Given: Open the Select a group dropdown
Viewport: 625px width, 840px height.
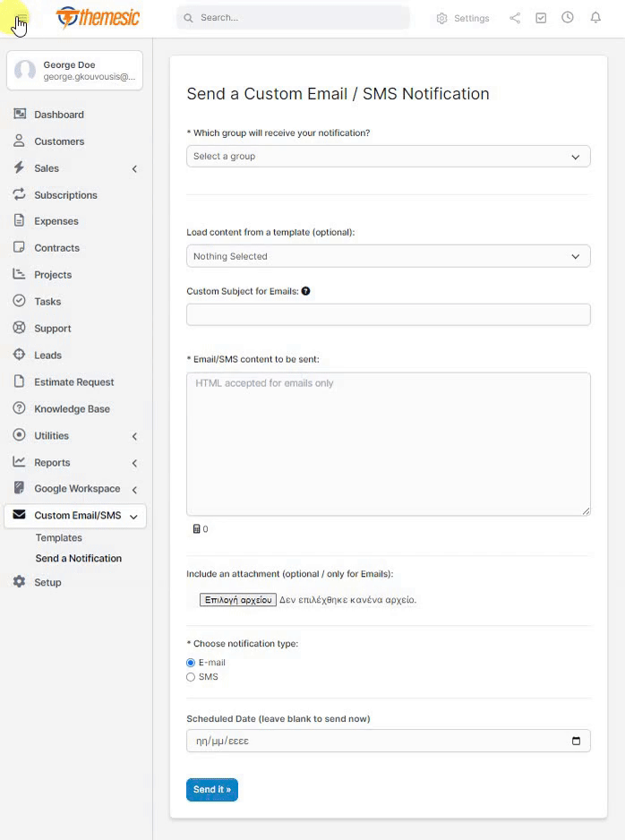Looking at the screenshot, I should [x=388, y=156].
